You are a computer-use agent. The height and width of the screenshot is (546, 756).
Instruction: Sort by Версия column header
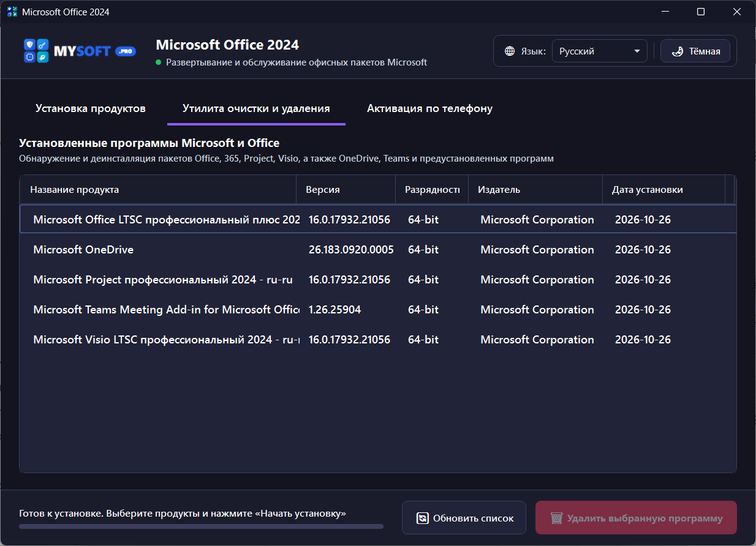346,190
